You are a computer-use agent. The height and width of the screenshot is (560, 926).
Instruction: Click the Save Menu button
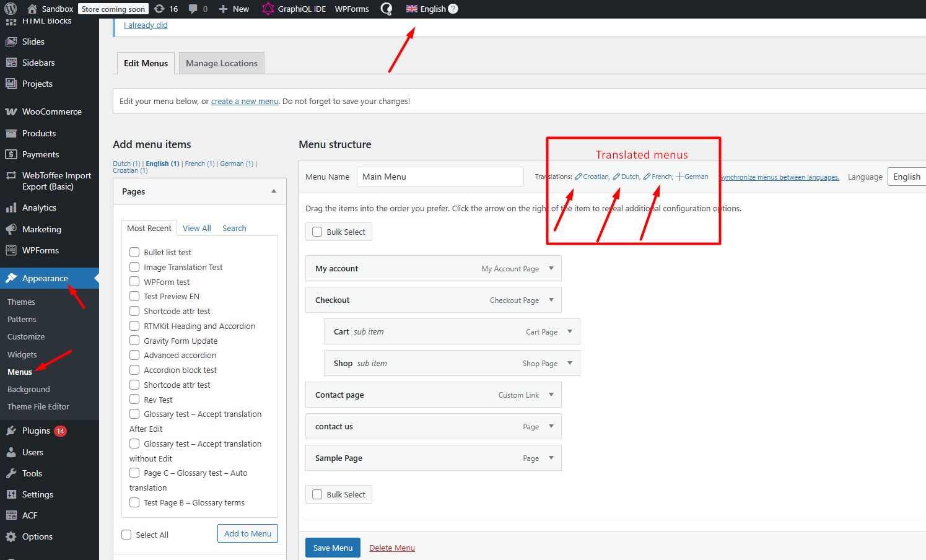[333, 548]
